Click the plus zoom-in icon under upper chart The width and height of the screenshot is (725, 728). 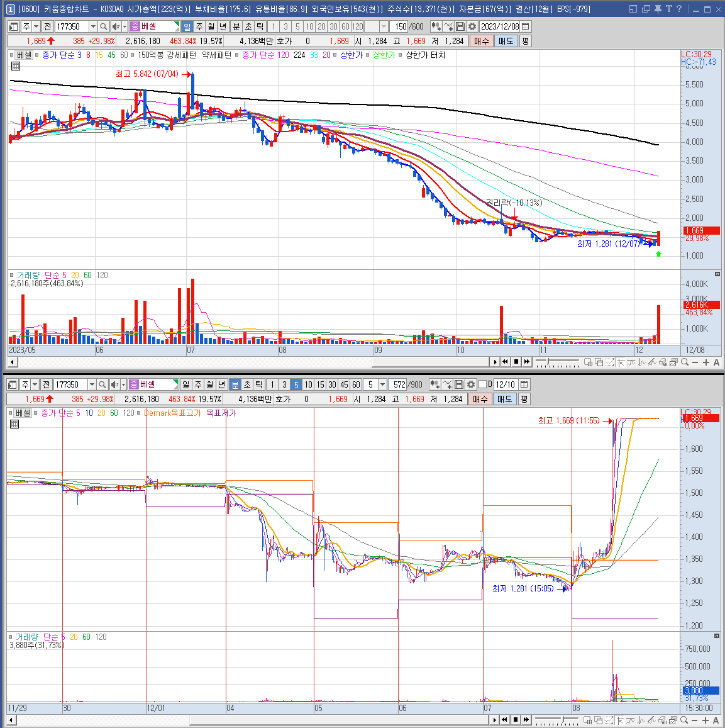[x=706, y=362]
